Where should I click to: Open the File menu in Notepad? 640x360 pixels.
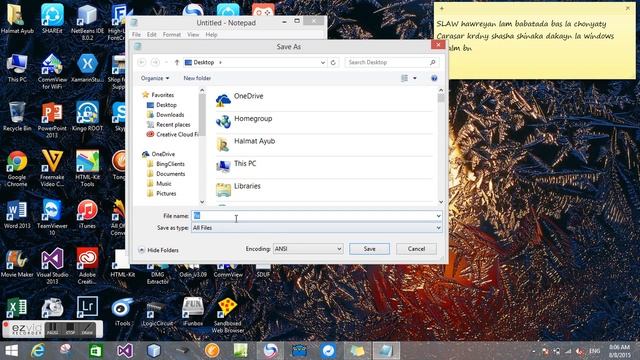pos(136,35)
